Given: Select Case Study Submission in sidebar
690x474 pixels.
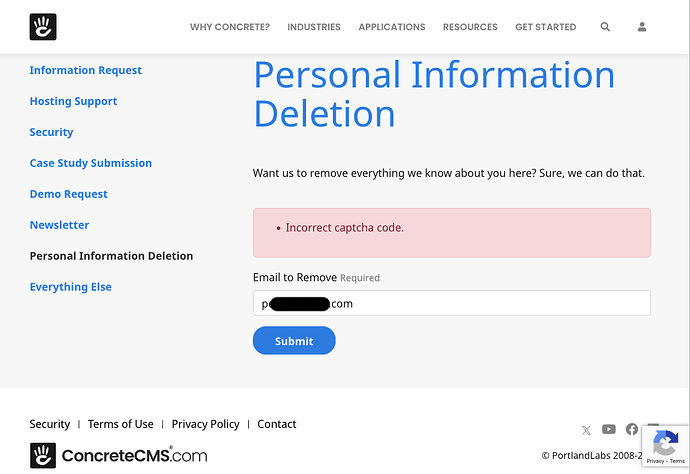Looking at the screenshot, I should coord(91,163).
